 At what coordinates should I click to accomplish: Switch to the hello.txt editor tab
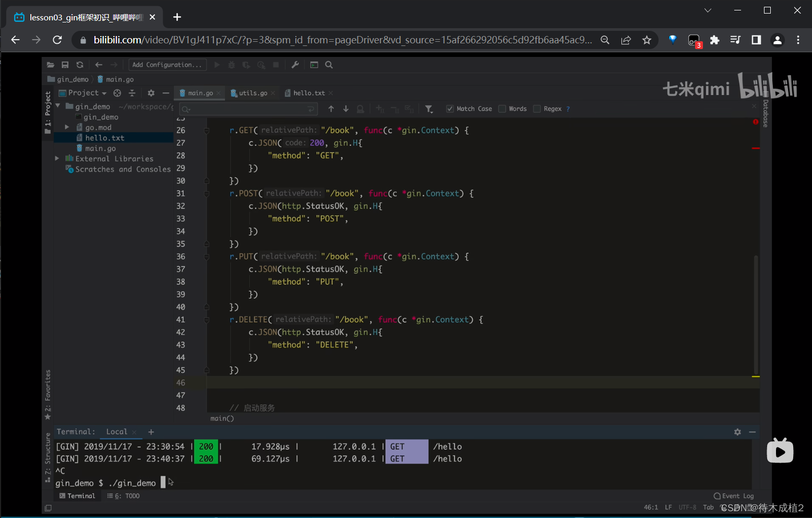point(308,93)
